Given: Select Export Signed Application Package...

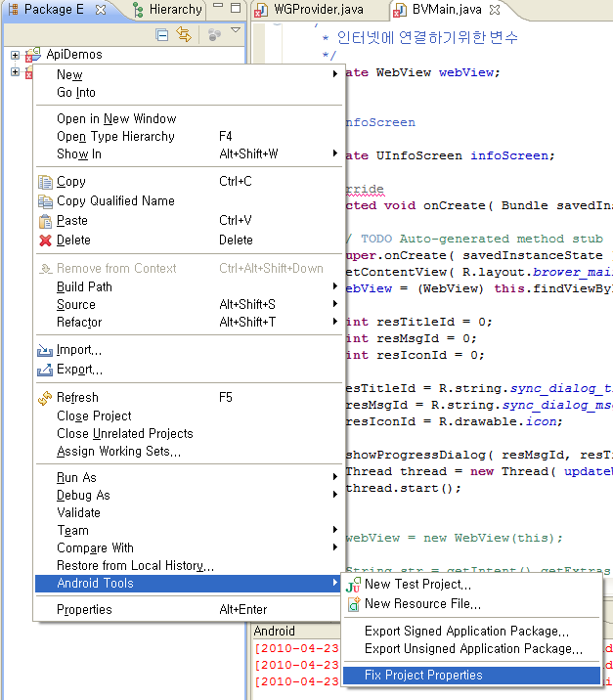Looking at the screenshot, I should (471, 632).
